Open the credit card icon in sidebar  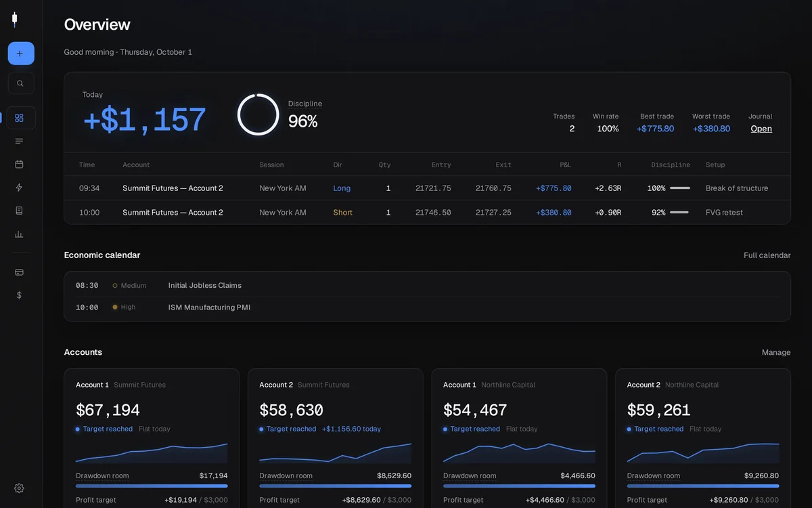coord(19,272)
